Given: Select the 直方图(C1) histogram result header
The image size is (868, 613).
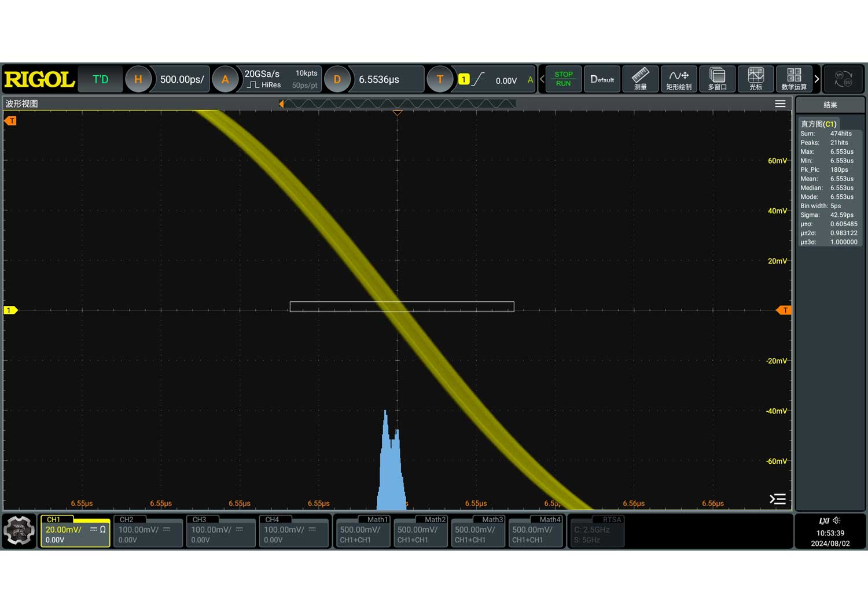Looking at the screenshot, I should [x=819, y=124].
